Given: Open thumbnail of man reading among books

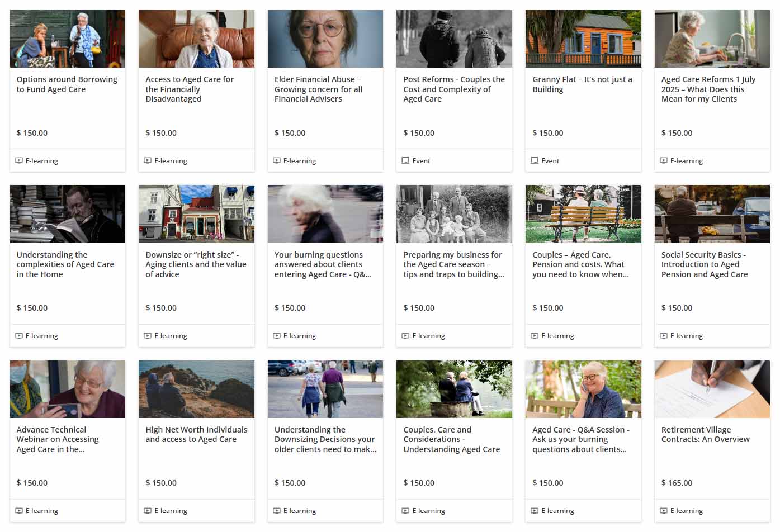Looking at the screenshot, I should click(x=68, y=214).
